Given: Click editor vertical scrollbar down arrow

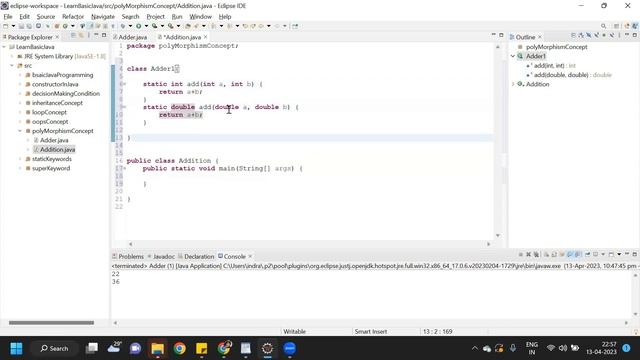Looking at the screenshot, I should click(498, 236).
